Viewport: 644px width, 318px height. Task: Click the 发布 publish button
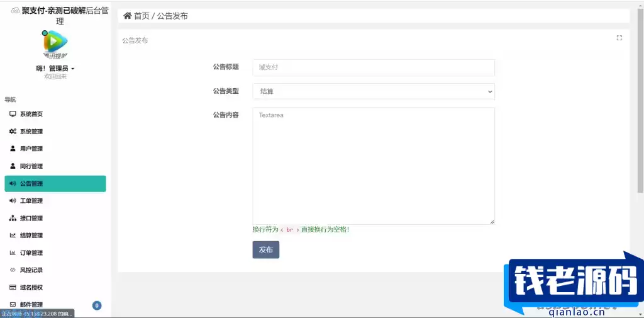tap(266, 250)
